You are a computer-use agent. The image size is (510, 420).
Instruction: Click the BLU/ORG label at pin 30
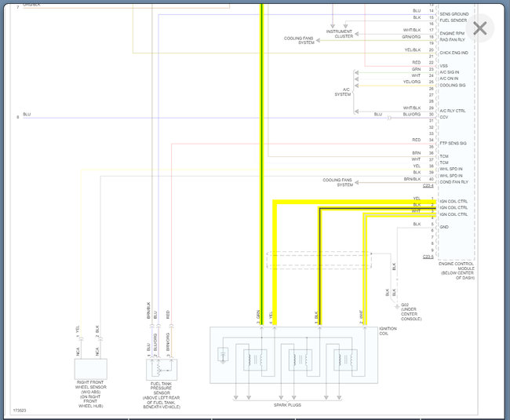click(x=412, y=114)
